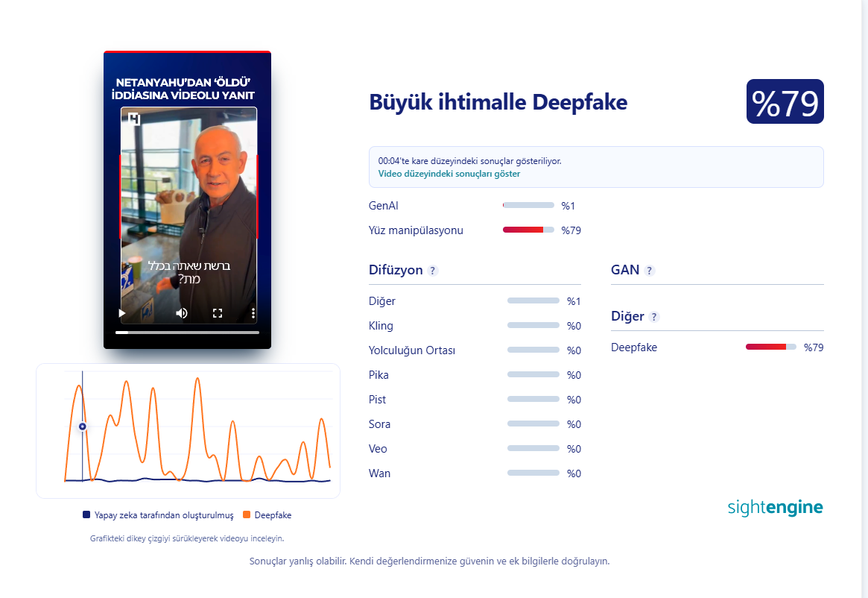Click the graph's vertical line marker dot

click(x=83, y=427)
